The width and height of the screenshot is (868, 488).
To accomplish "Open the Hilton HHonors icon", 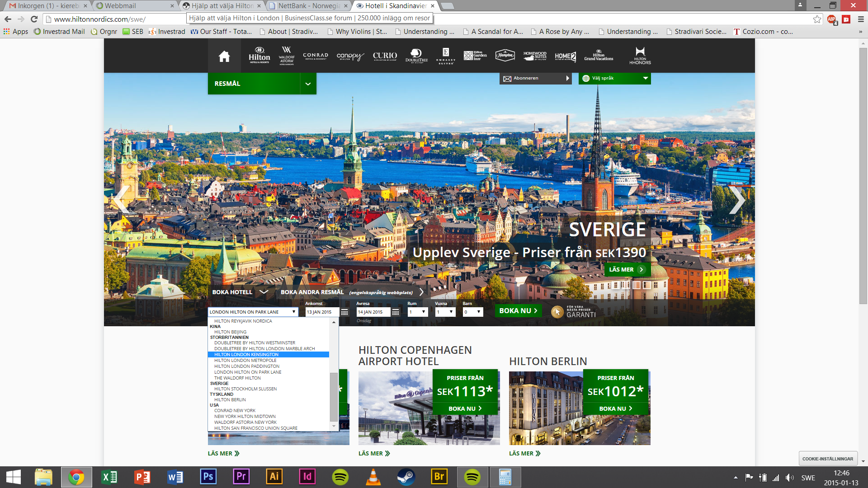I will point(640,56).
